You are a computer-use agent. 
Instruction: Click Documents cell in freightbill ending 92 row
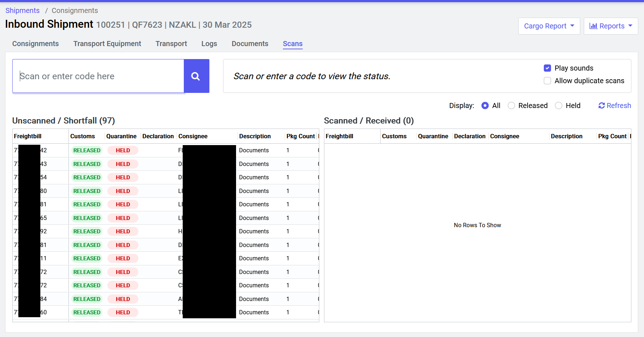(254, 231)
